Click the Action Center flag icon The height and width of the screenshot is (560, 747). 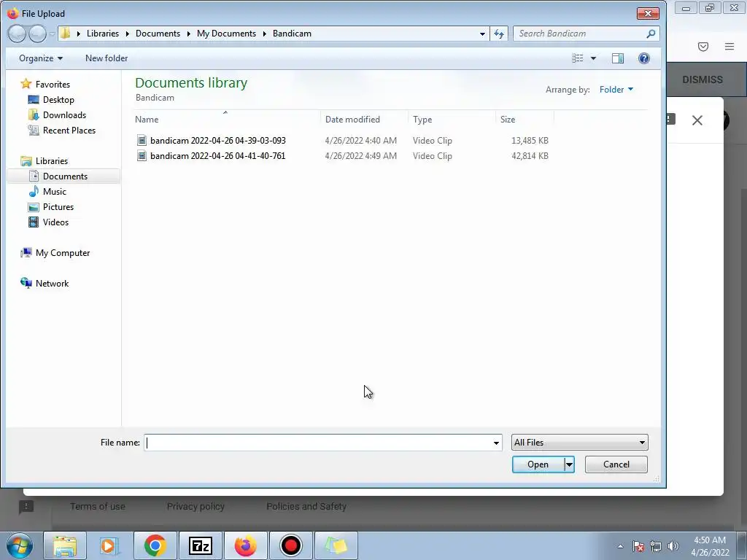click(638, 546)
